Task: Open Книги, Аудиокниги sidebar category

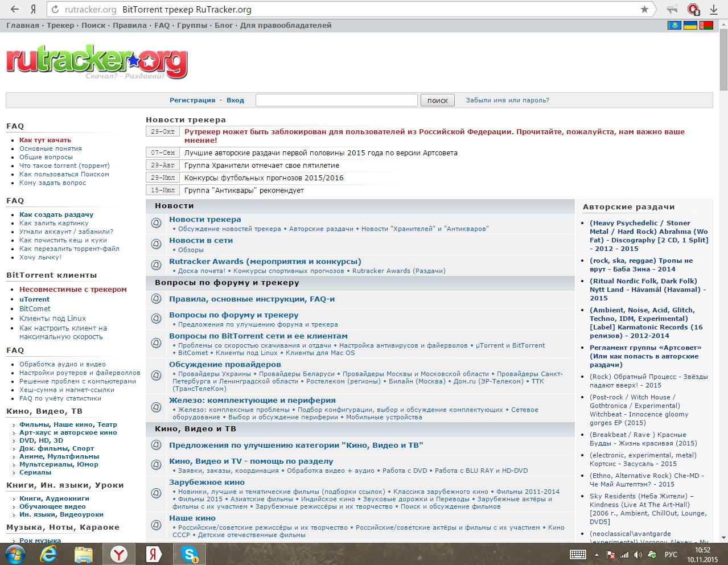Action: pos(54,498)
